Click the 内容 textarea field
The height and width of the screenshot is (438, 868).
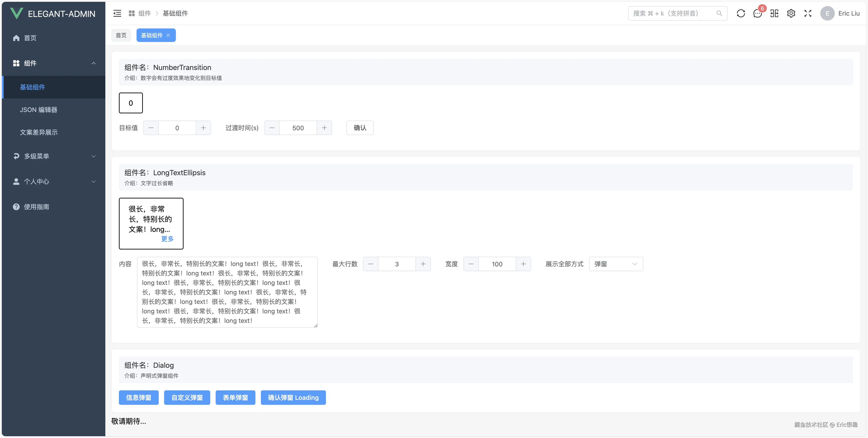[227, 292]
